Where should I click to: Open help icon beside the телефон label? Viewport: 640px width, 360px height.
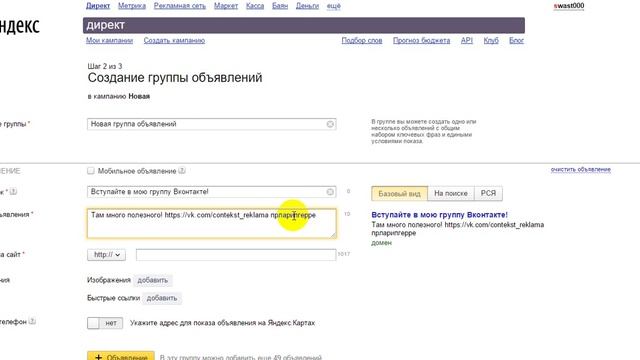tap(32, 322)
